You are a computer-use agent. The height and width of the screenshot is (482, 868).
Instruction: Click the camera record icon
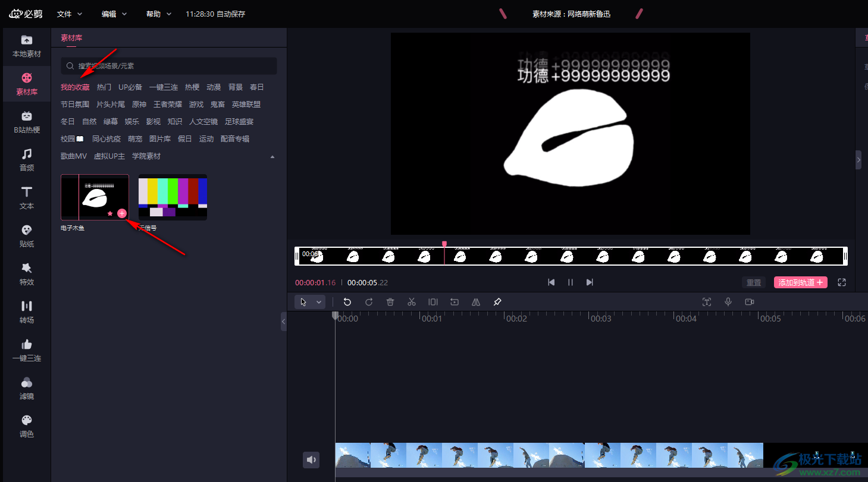point(750,302)
